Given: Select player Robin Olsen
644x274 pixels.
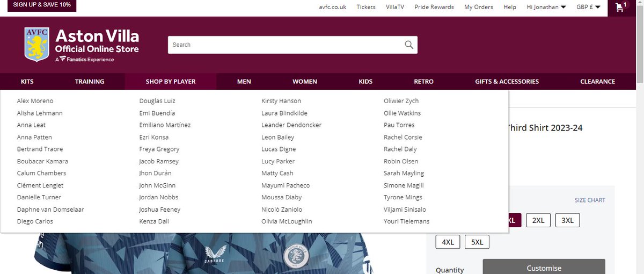Looking at the screenshot, I should pyautogui.click(x=401, y=161).
